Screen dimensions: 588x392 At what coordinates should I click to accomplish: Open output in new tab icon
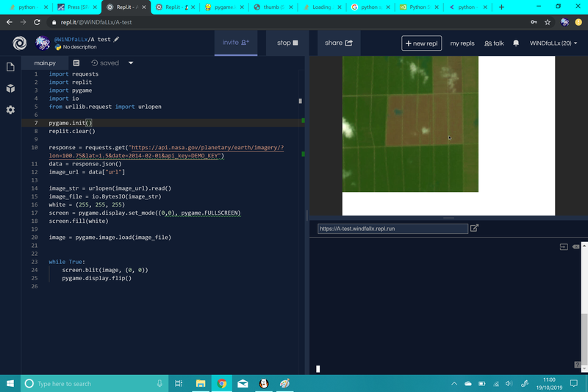click(474, 228)
